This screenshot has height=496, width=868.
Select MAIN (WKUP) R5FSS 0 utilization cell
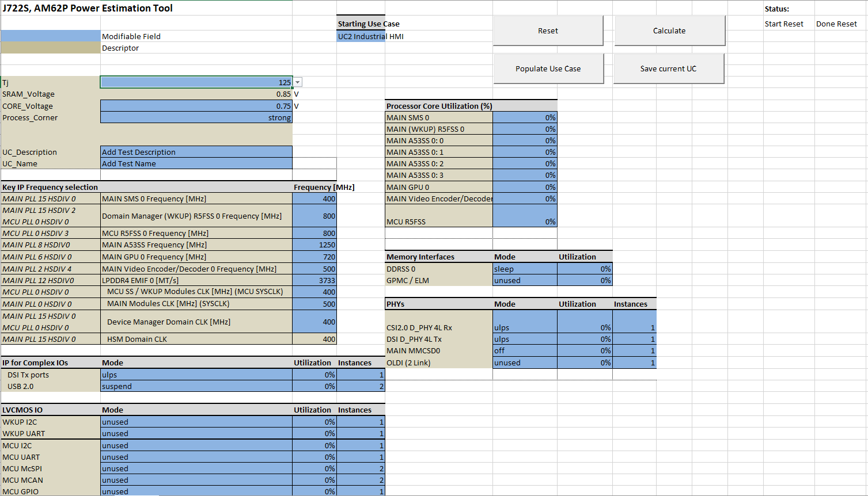click(525, 129)
